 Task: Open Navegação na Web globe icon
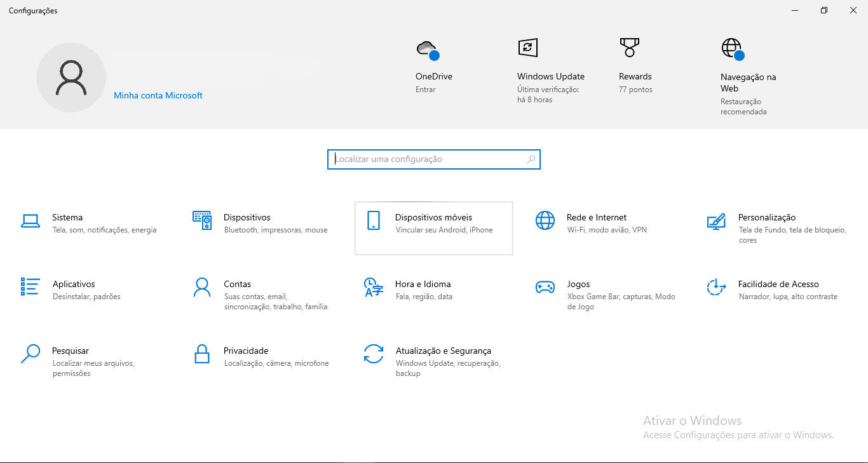pos(731,48)
